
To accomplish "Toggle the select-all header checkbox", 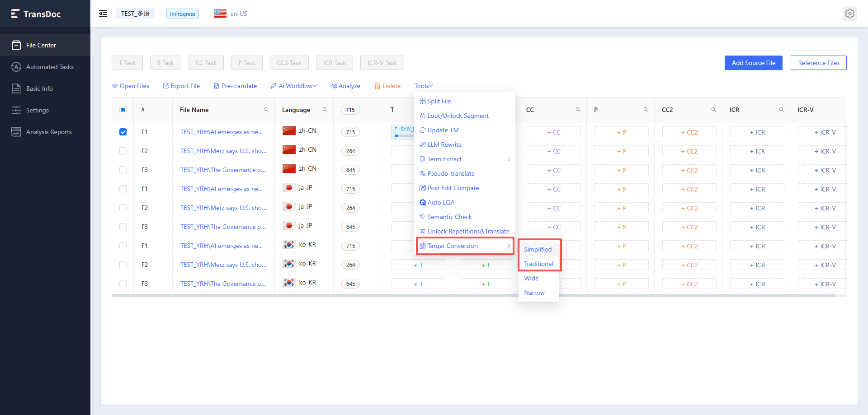I will (123, 110).
